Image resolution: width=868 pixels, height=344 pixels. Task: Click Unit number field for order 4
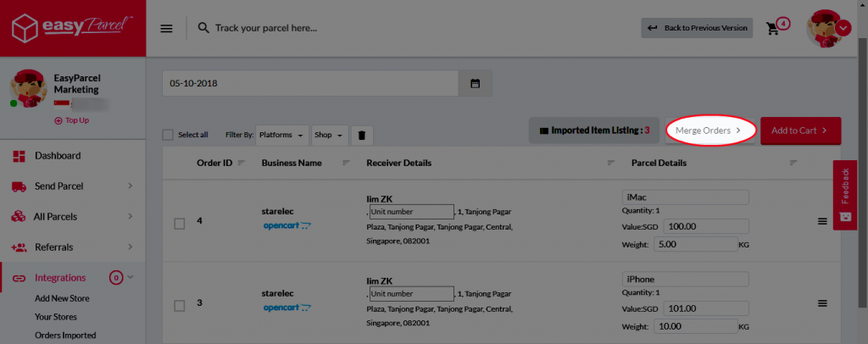click(411, 211)
